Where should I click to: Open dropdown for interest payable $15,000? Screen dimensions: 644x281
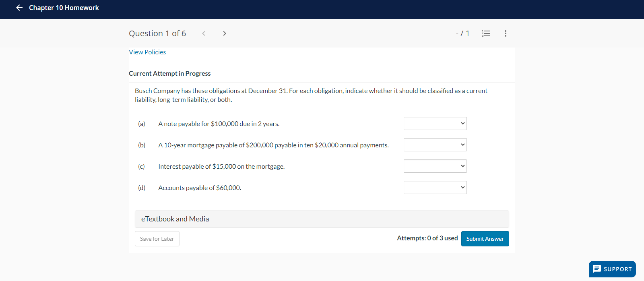coord(435,166)
